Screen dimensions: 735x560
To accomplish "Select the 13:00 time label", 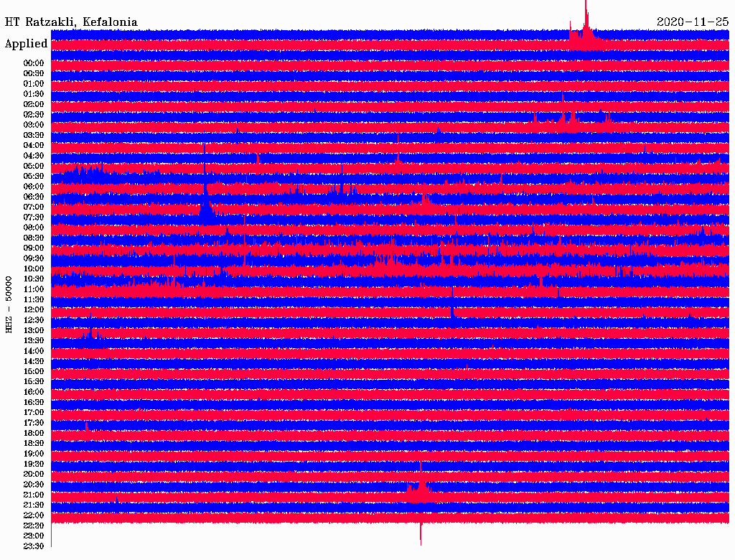I will pos(34,331).
